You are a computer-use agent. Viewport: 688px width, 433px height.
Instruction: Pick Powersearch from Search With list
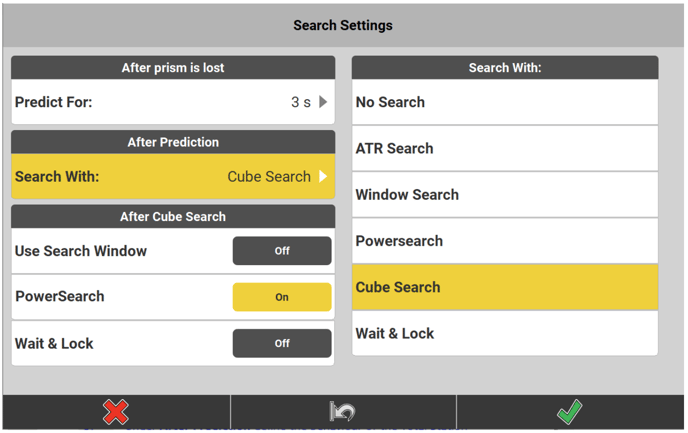coord(505,241)
